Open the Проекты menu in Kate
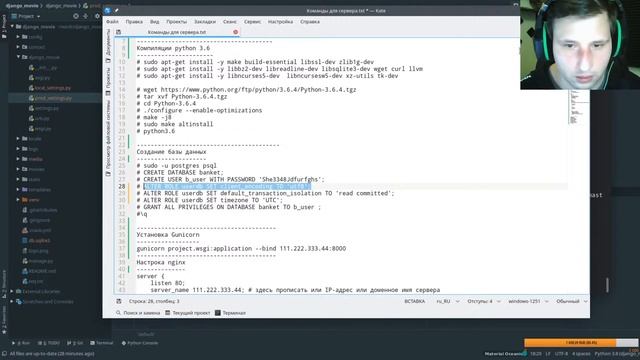 (x=176, y=22)
